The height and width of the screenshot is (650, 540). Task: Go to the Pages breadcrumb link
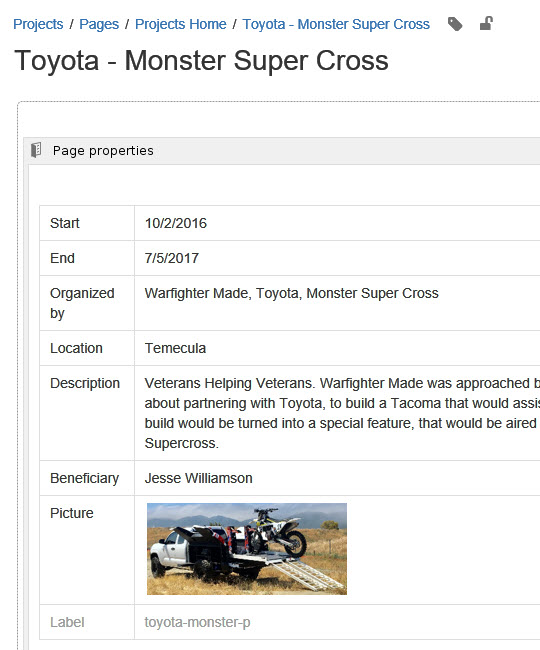99,24
